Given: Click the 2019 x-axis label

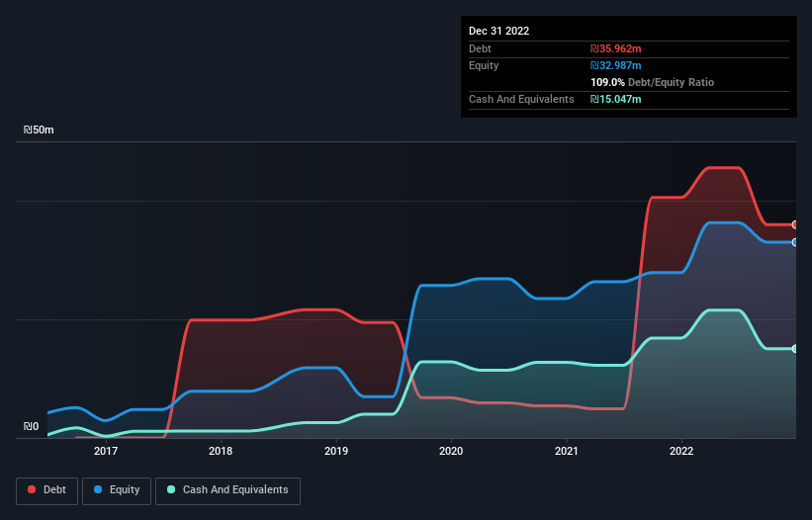Looking at the screenshot, I should (336, 451).
